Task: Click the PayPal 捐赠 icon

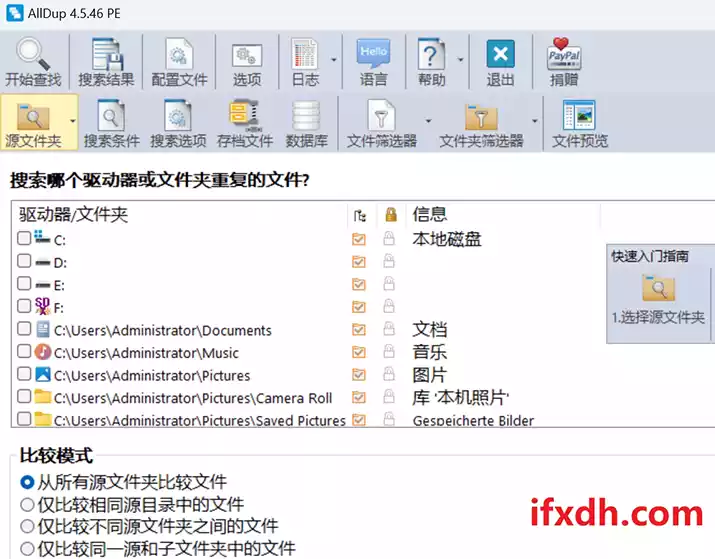Action: click(564, 54)
